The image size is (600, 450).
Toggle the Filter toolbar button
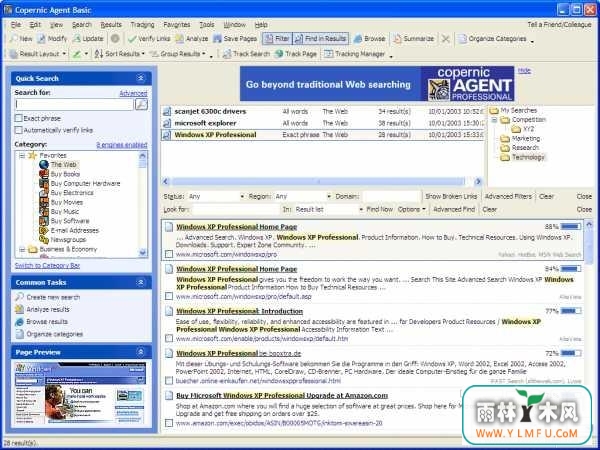pyautogui.click(x=277, y=39)
